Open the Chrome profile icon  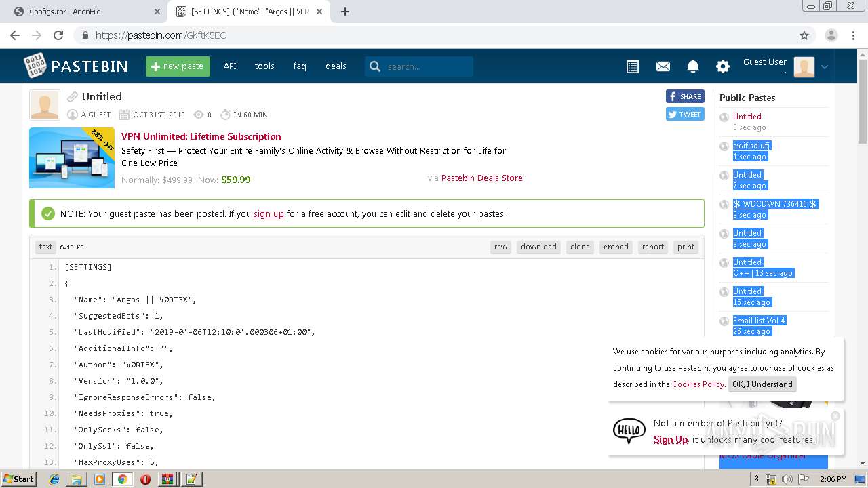pos(831,35)
